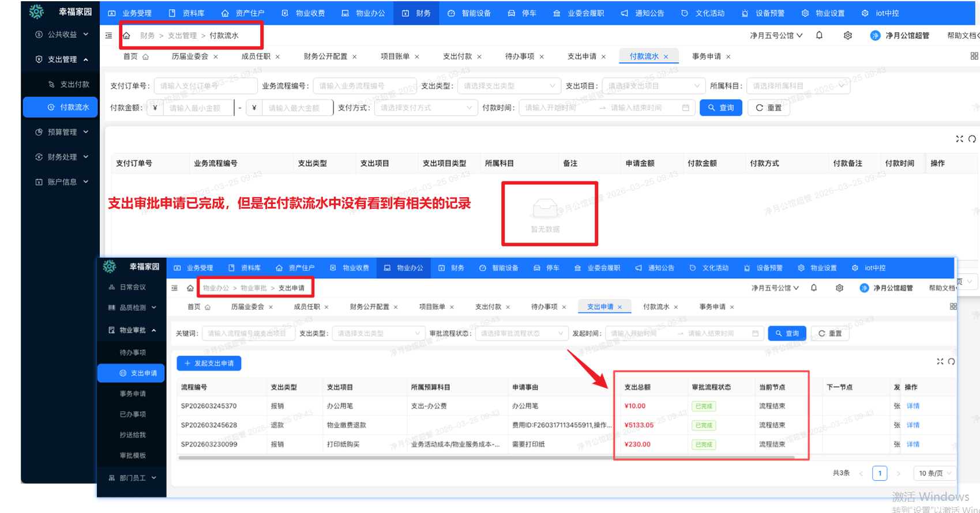
Task: Collapse the 物业审批 sidebar group
Action: point(132,330)
